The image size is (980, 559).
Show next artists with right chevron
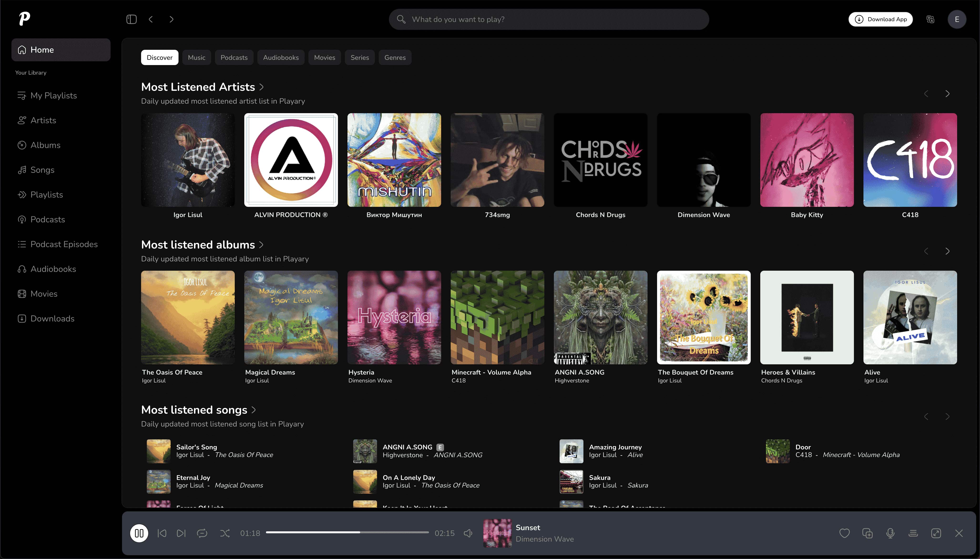click(x=947, y=94)
